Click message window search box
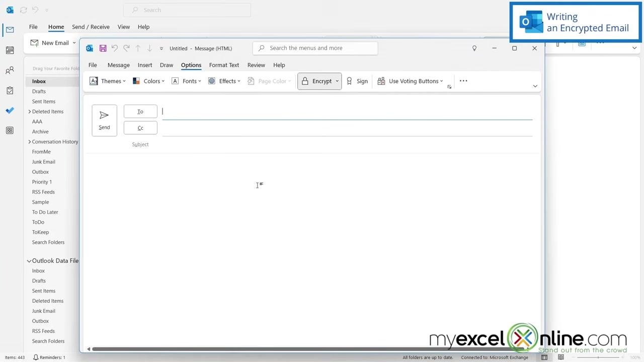Viewport: 644px width, 362px height. click(315, 48)
